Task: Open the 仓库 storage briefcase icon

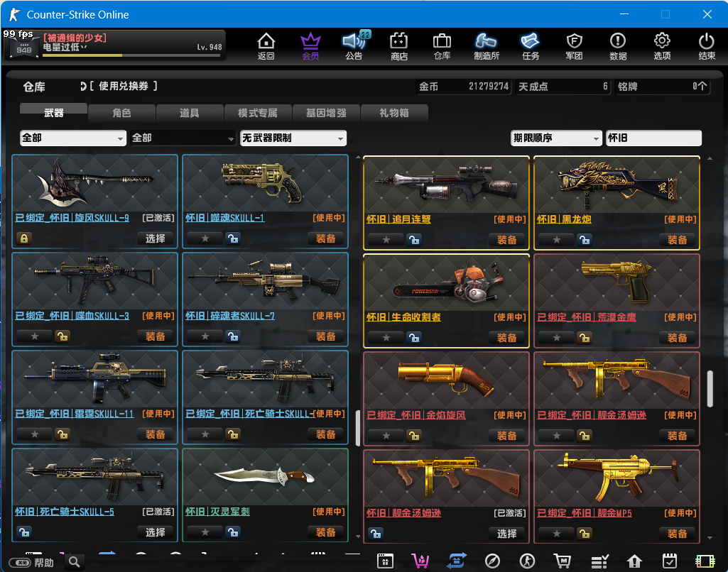Action: click(x=442, y=46)
